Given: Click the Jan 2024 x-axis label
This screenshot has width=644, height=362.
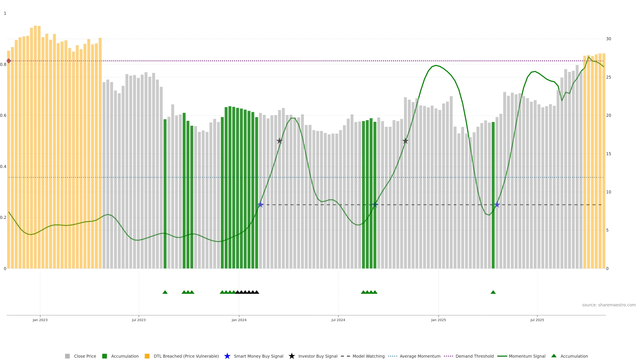Looking at the screenshot, I should pos(239,320).
